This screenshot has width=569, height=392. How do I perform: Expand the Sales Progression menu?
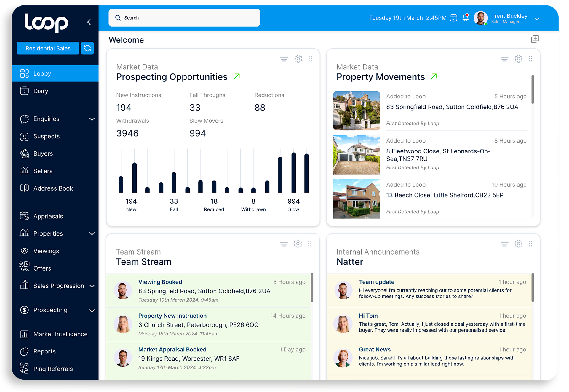click(92, 286)
